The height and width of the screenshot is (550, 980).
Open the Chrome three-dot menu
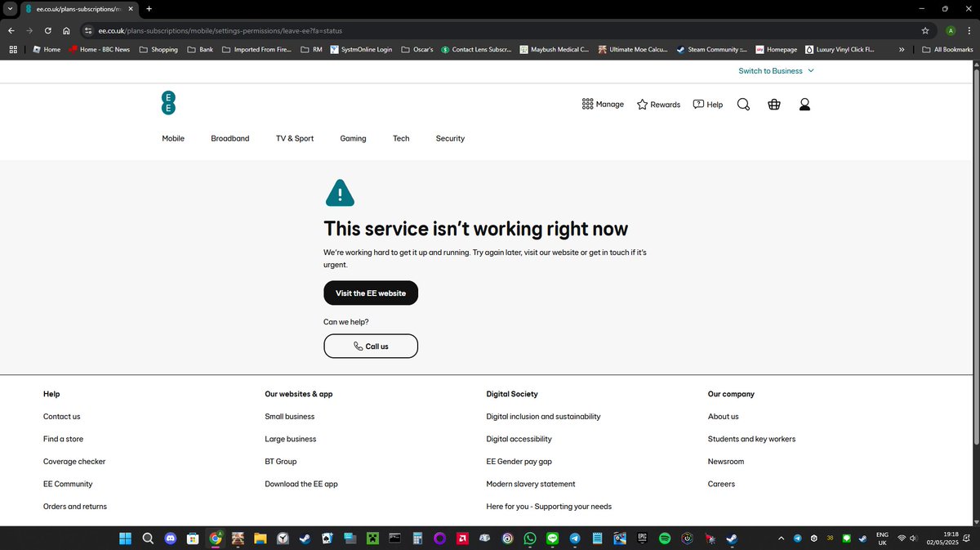pyautogui.click(x=969, y=30)
